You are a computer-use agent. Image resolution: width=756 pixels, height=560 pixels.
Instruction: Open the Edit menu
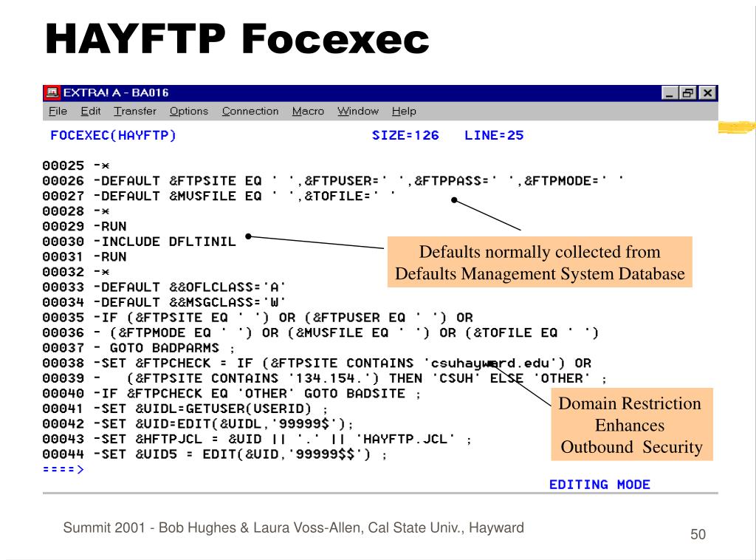[x=91, y=112]
